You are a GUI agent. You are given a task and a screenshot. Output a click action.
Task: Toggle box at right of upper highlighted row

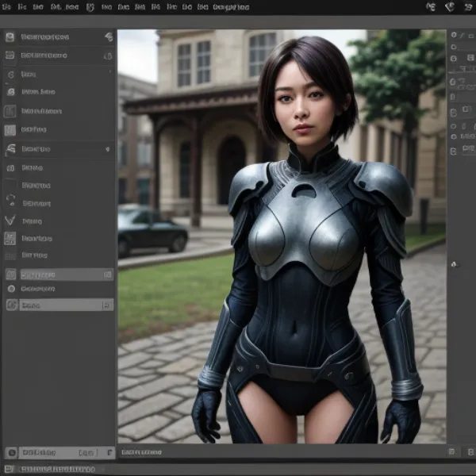(108, 274)
